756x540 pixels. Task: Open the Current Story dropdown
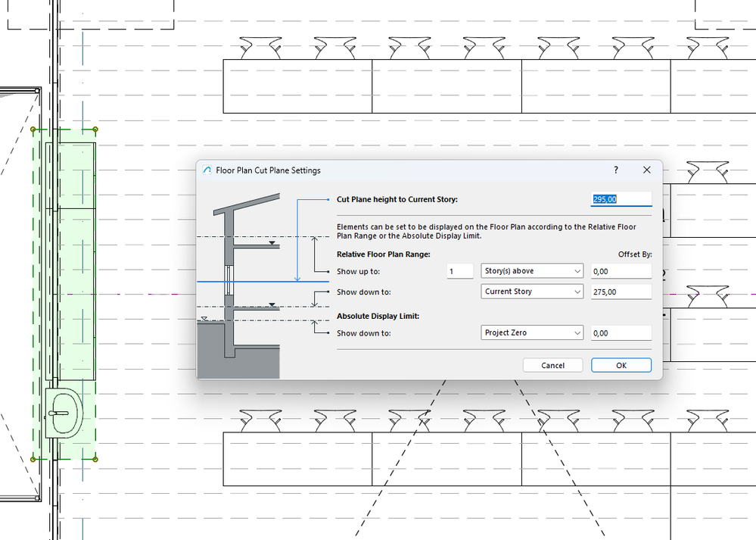click(x=532, y=292)
